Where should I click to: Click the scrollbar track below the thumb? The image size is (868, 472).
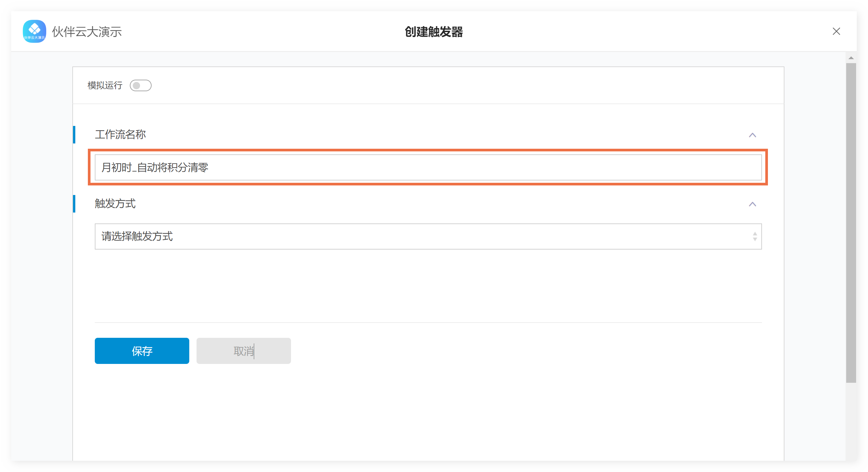click(x=851, y=421)
